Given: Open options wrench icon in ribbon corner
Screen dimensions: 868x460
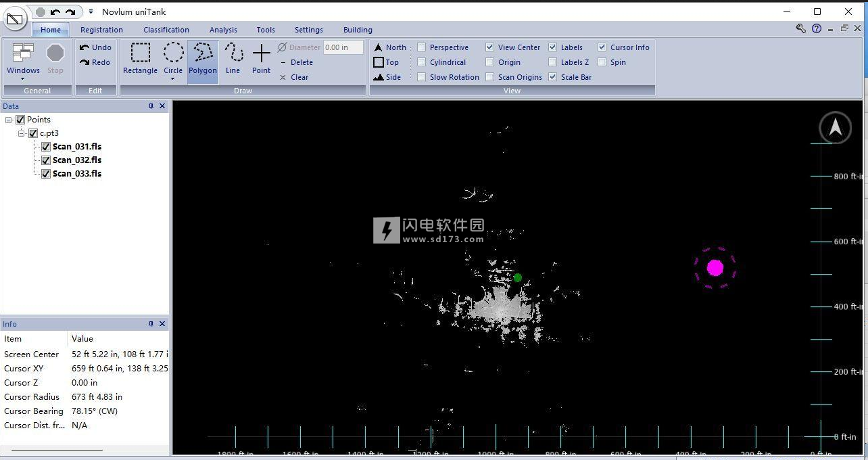Looking at the screenshot, I should click(801, 28).
